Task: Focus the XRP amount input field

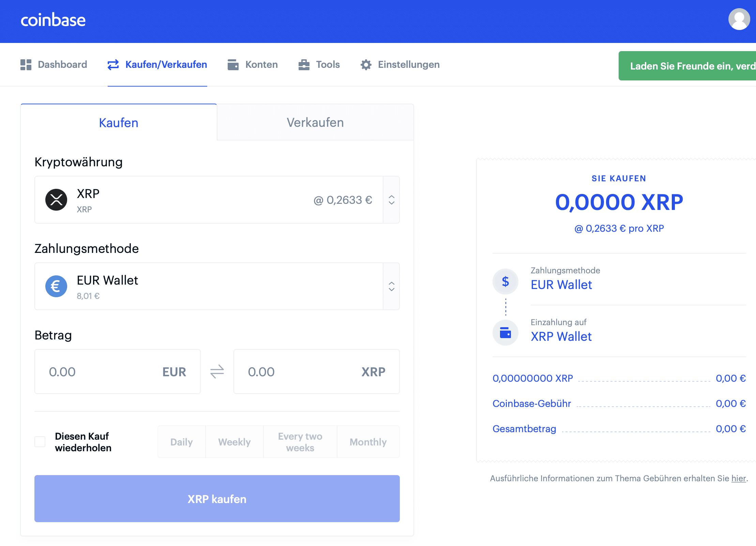Action: (x=317, y=371)
